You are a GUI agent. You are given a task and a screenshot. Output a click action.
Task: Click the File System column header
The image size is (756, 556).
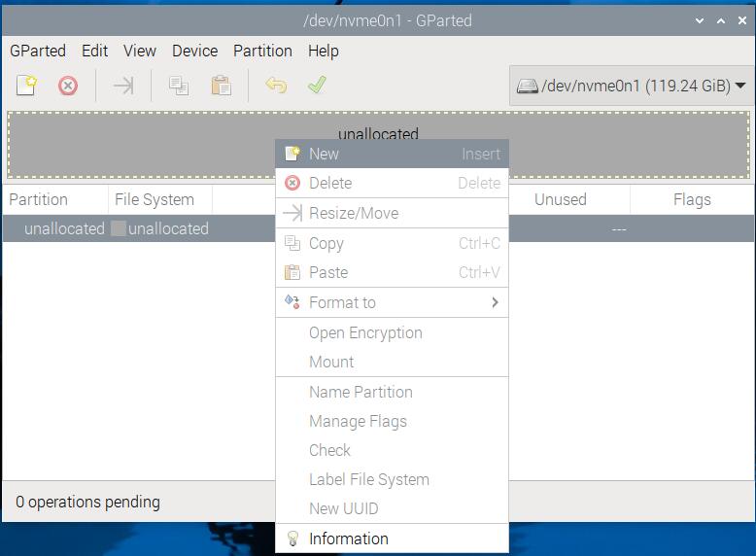tap(160, 199)
